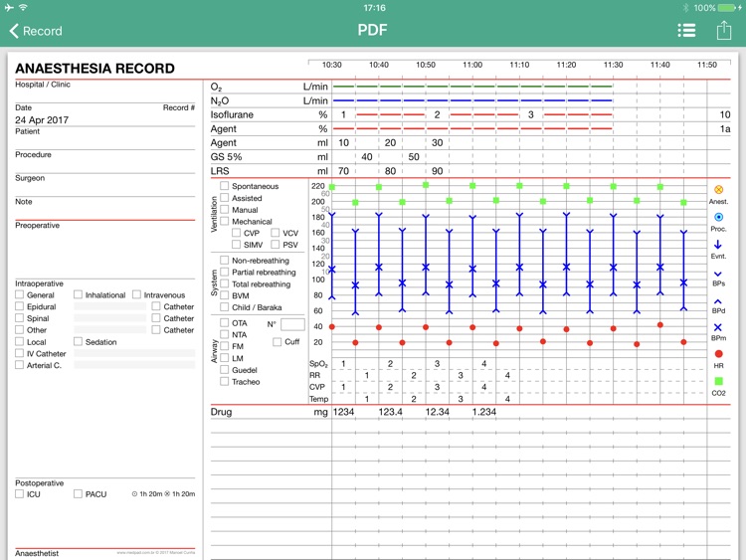Select the BPd caret icon
The height and width of the screenshot is (560, 746).
coord(718,301)
